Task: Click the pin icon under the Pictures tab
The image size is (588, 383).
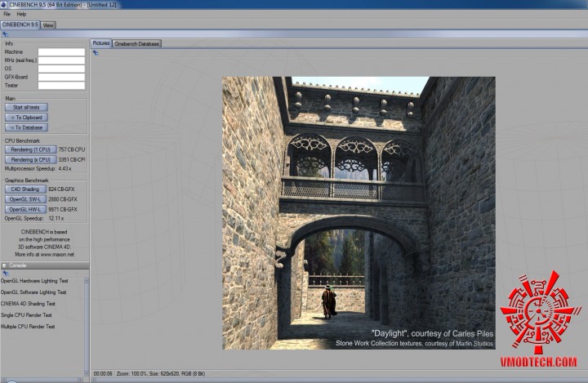Action: (x=96, y=53)
